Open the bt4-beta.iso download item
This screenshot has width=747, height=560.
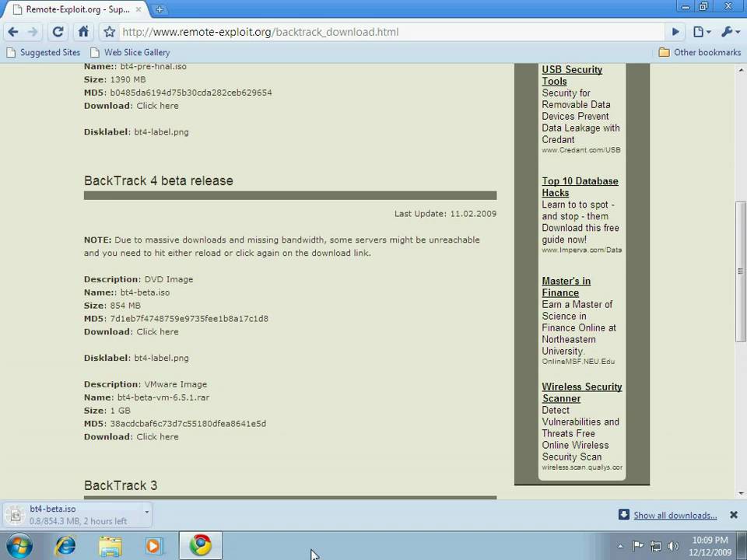tap(72, 515)
